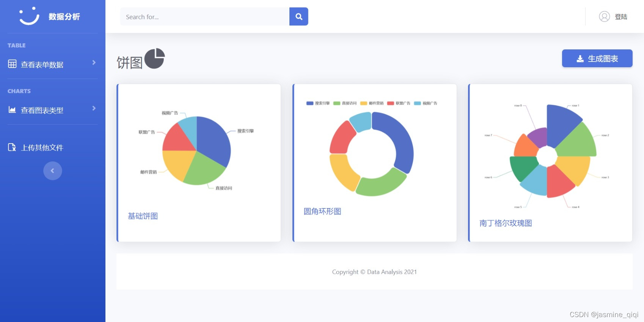Open the 南丁格尔玫瑰图 chart link

coord(506,223)
